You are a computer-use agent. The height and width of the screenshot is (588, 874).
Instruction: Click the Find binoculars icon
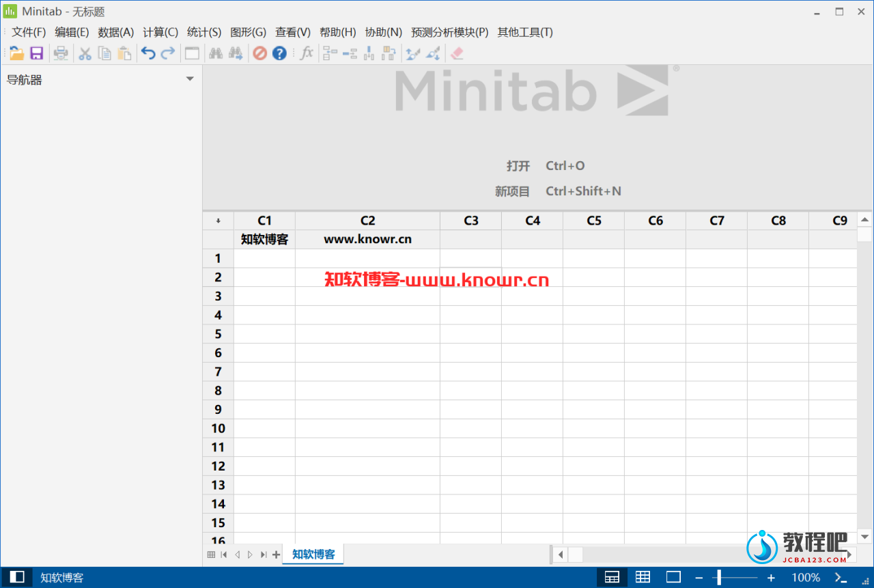click(216, 53)
